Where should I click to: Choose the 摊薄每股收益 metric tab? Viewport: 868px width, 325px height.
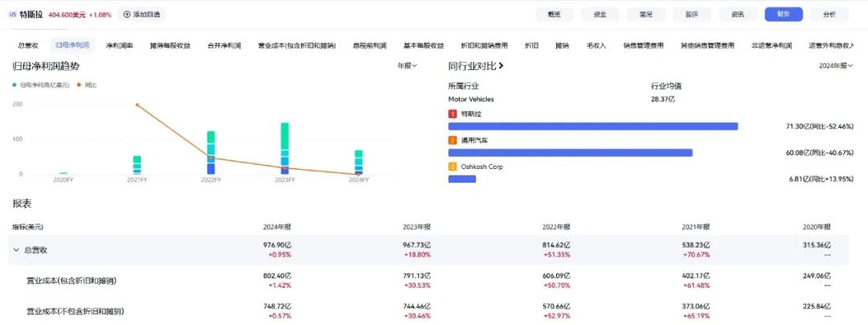(x=170, y=45)
